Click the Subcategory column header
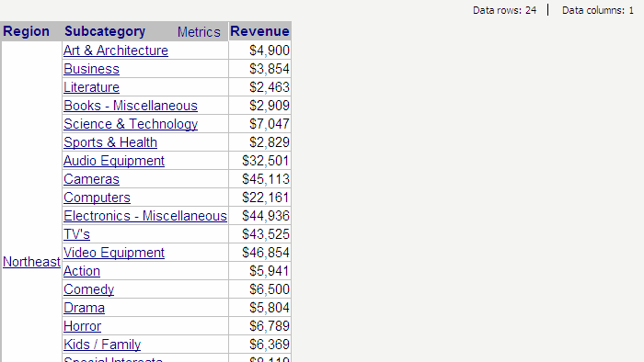Image resolution: width=644 pixels, height=362 pixels. [x=105, y=31]
